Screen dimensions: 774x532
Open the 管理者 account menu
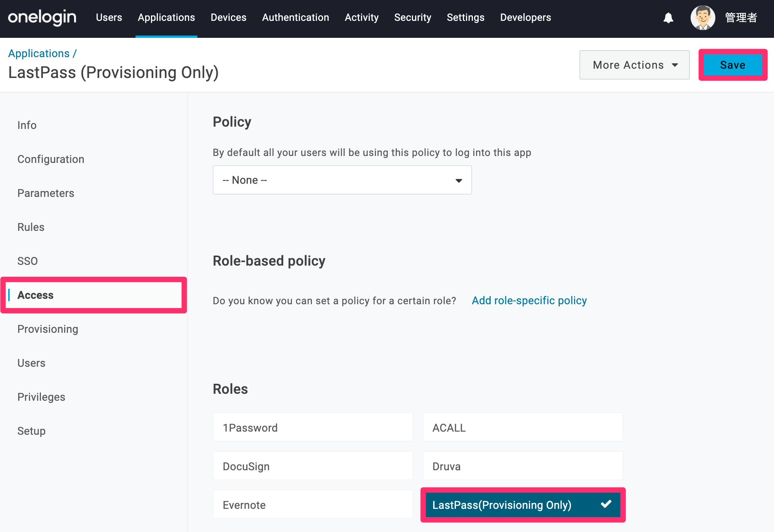pyautogui.click(x=741, y=18)
